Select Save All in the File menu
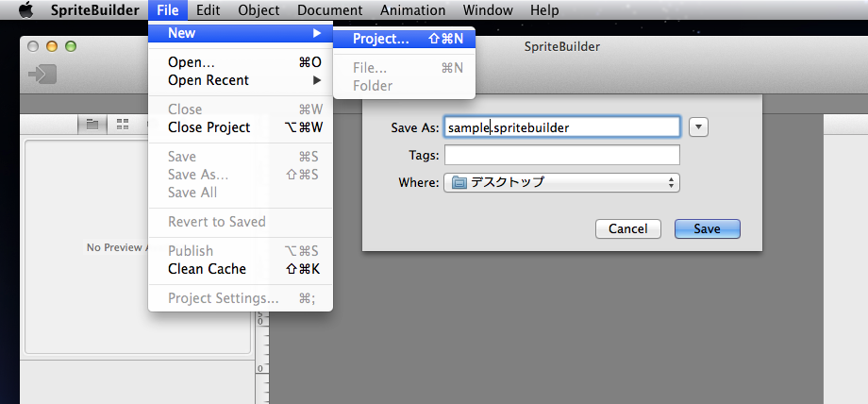 241,193
